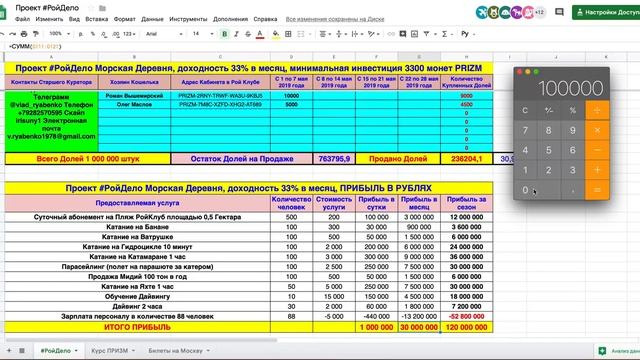Image resolution: width=640 pixels, height=360 pixels.
Task: Merge the selected cells
Action: pos(301,34)
